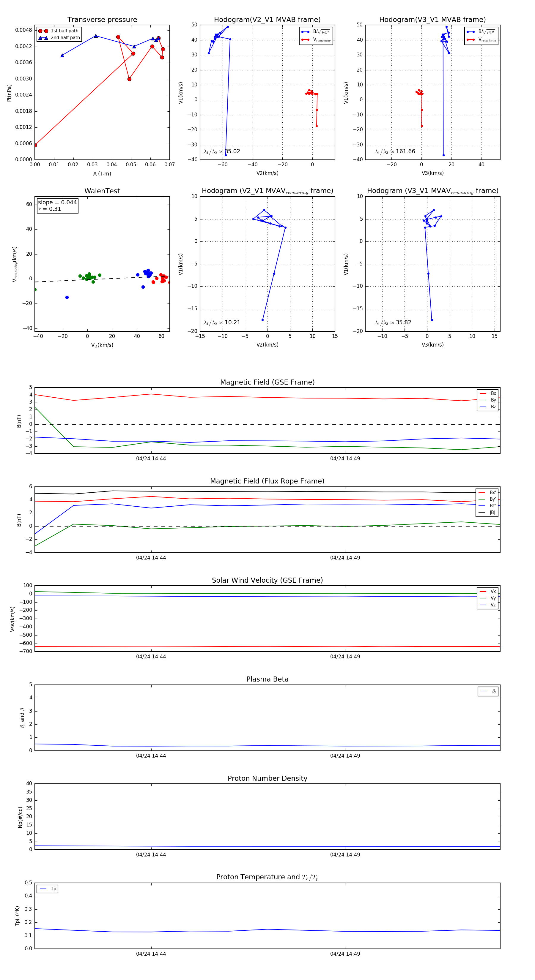
Task: Click the "Proton Temperature and Te/Tp" title
Action: (x=267, y=877)
